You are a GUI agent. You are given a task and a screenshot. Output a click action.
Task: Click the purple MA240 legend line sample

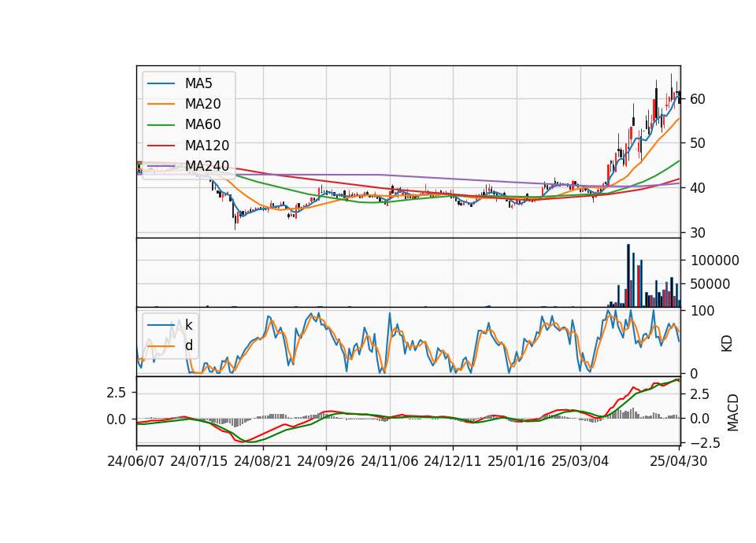pos(161,166)
